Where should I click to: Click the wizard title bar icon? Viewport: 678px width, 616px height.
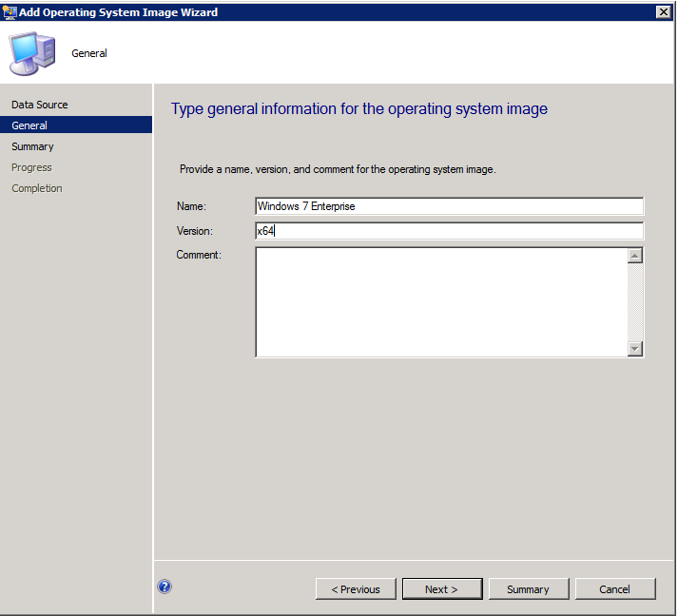coord(10,12)
